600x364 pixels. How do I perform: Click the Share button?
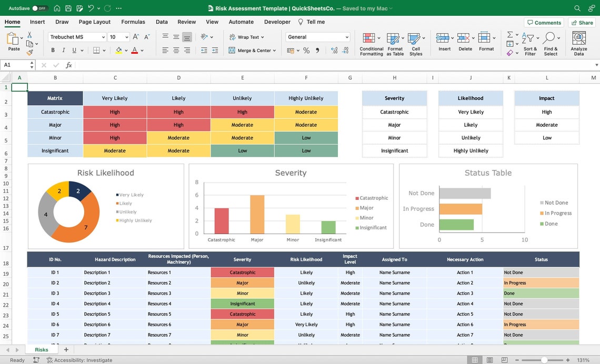click(582, 22)
